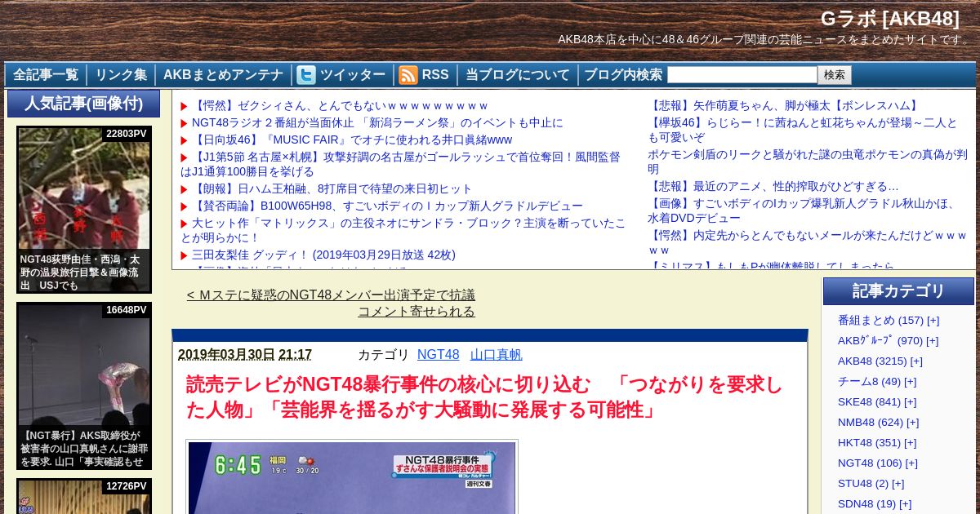Open STU48 (2) category
The height and width of the screenshot is (514, 980).
(863, 484)
